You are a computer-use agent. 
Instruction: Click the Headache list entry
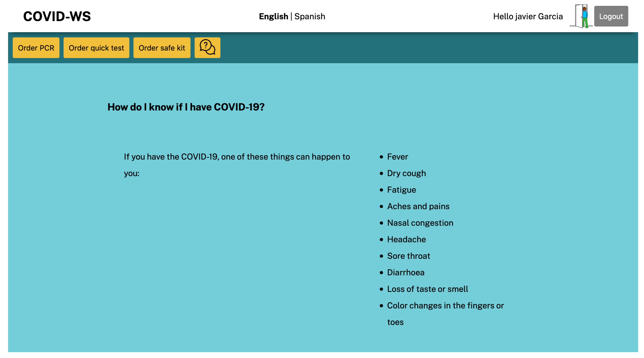click(x=406, y=239)
